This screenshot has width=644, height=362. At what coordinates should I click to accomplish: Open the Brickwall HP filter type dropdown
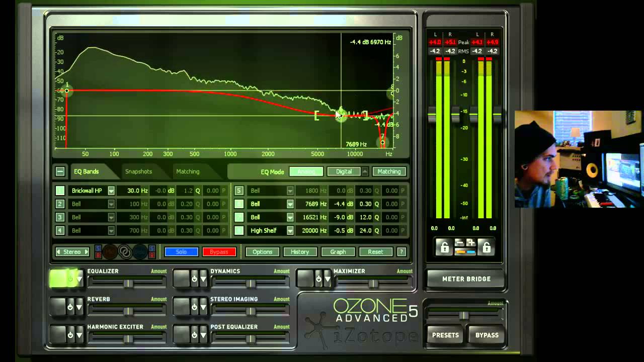pyautogui.click(x=111, y=191)
